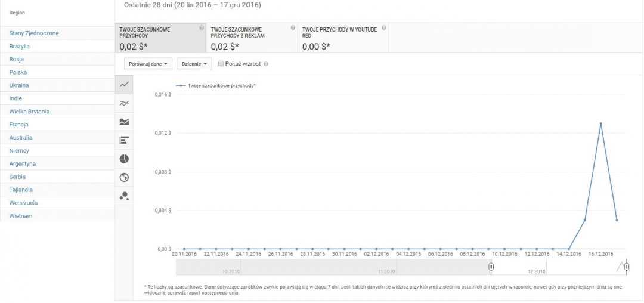The width and height of the screenshot is (644, 303).
Task: Open the Porównaj dane dropdown
Action: click(x=148, y=64)
